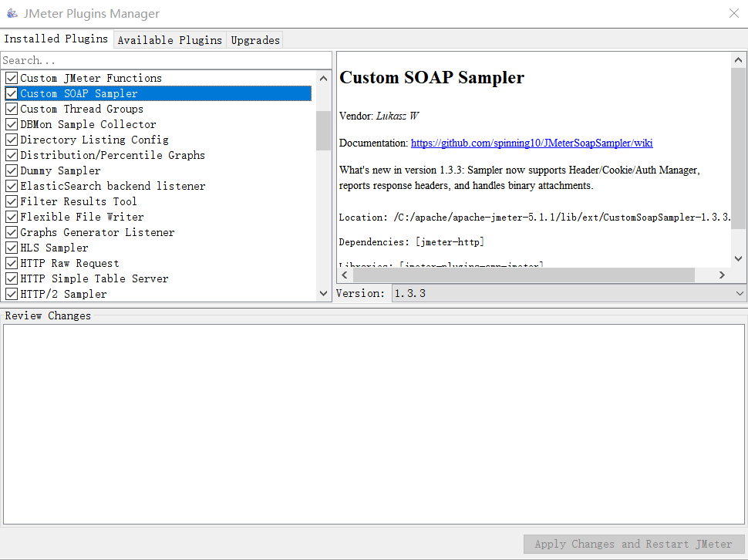The width and height of the screenshot is (748, 560).
Task: Uncheck the HTTP Simple Table Server checkbox
Action: tap(12, 278)
